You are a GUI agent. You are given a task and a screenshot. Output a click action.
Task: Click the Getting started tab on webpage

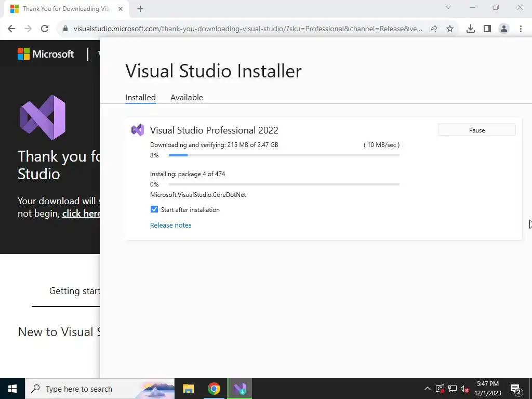(x=74, y=291)
